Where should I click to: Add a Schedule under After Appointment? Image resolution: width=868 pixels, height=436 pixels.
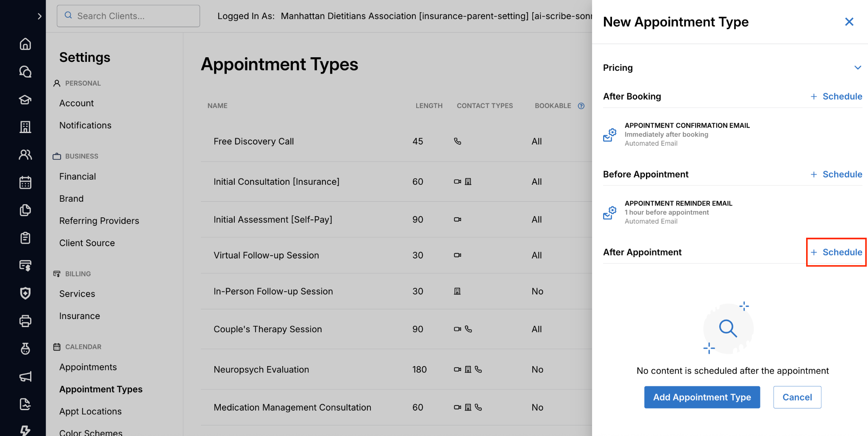click(x=837, y=253)
